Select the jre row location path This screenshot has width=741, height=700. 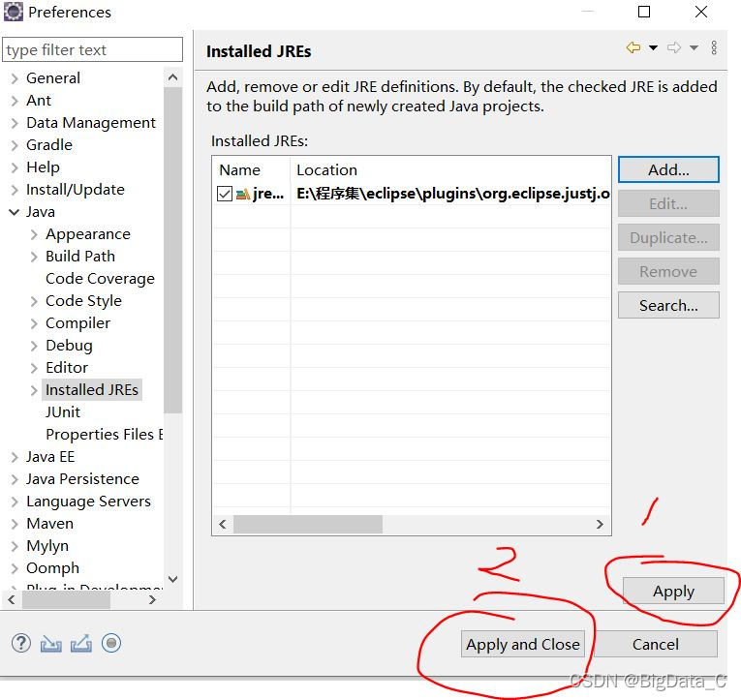[x=452, y=194]
